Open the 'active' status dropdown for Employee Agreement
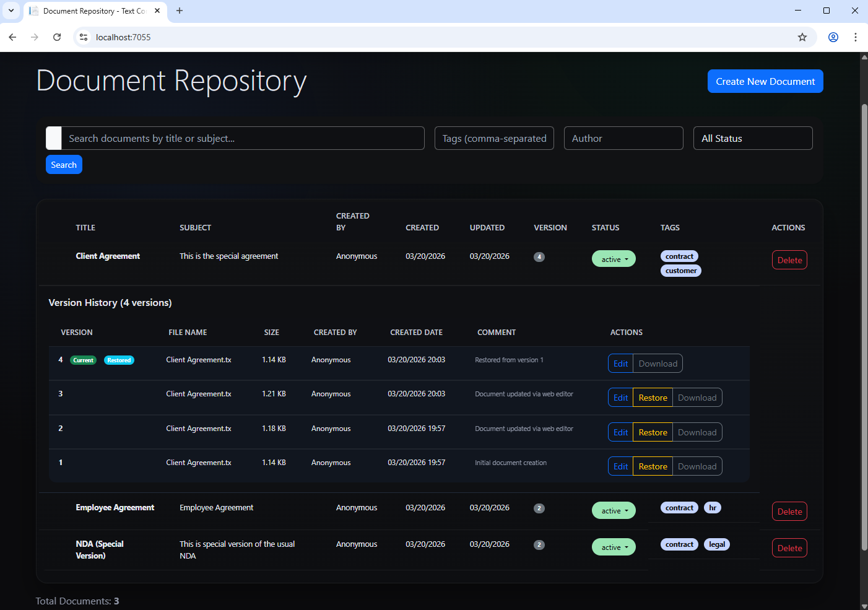 pos(614,510)
